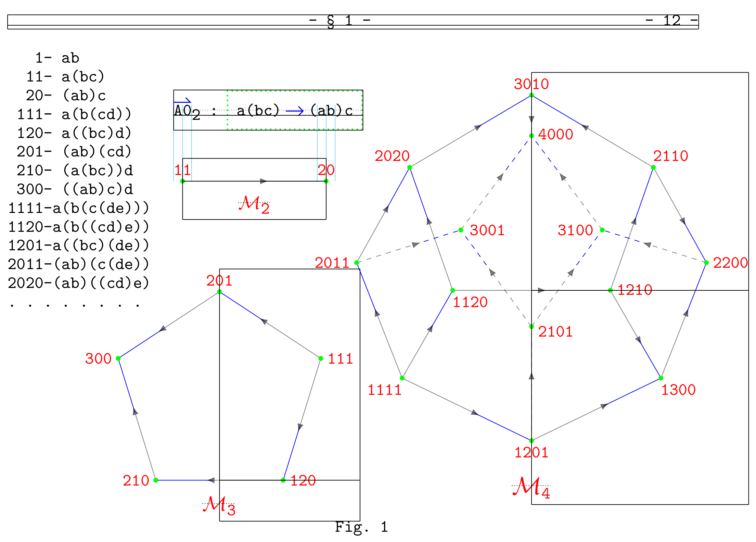
Task: Click the list entry '1- ab'
Action: (57, 58)
